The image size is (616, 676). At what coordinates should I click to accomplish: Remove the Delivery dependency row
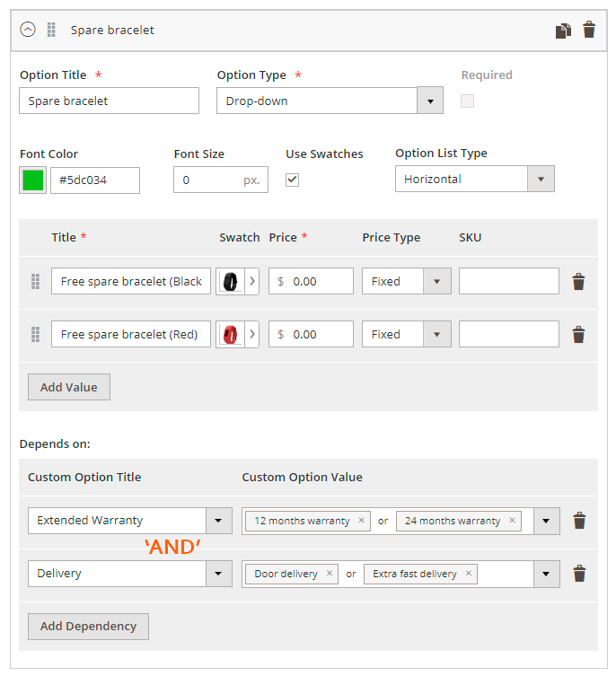(x=579, y=574)
